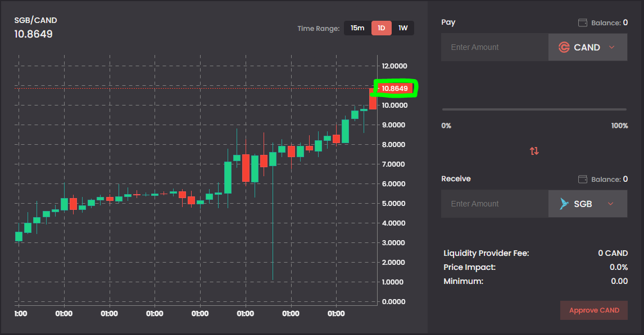The height and width of the screenshot is (335, 644).
Task: Click the 0.0% price impact value
Action: [619, 267]
